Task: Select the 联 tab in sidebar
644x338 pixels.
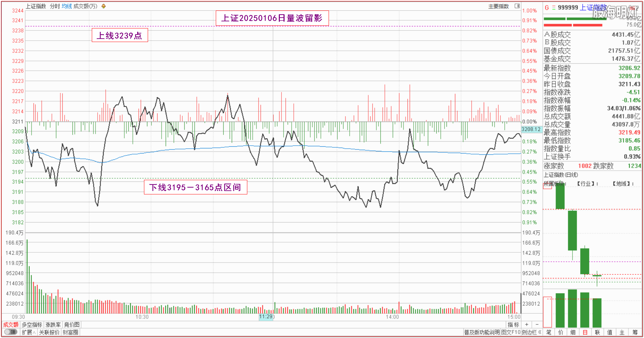Action: pos(597,332)
